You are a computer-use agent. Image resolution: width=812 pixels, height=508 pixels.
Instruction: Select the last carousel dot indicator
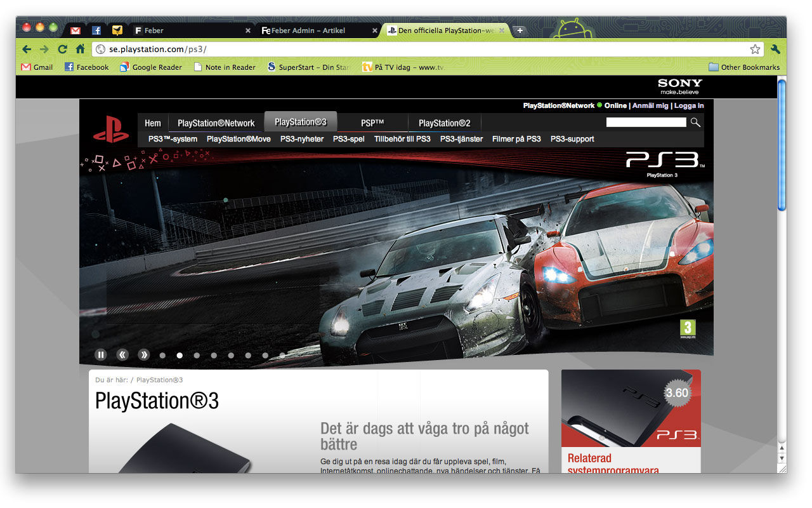[282, 355]
